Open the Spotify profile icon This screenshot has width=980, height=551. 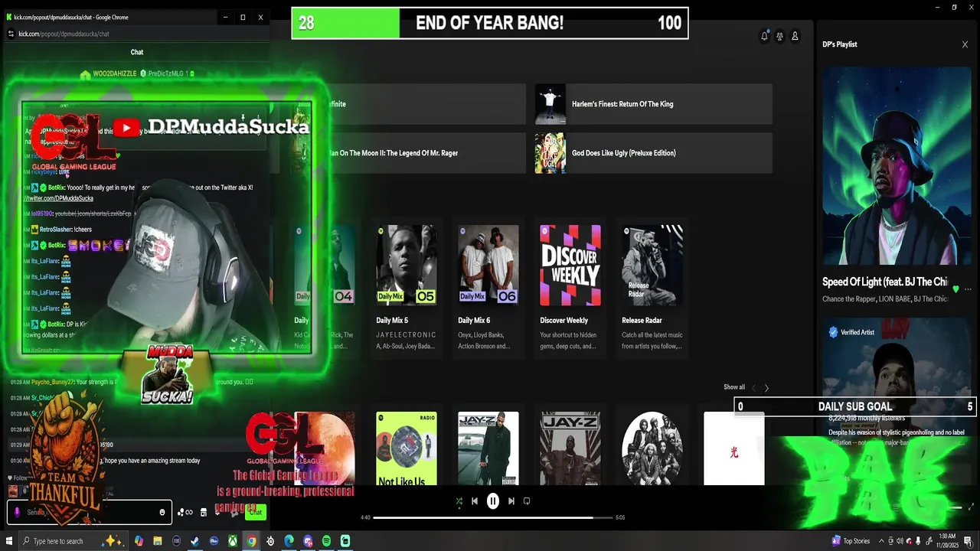pos(795,36)
